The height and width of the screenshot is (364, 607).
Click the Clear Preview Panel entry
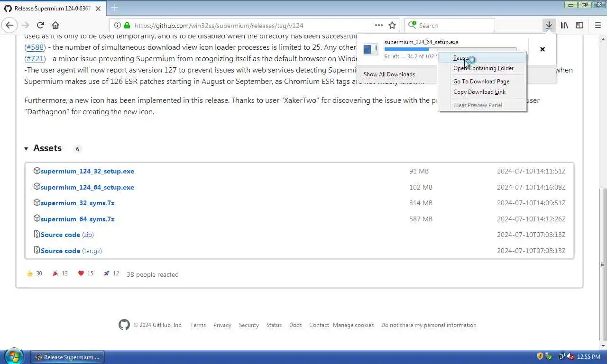(482, 105)
